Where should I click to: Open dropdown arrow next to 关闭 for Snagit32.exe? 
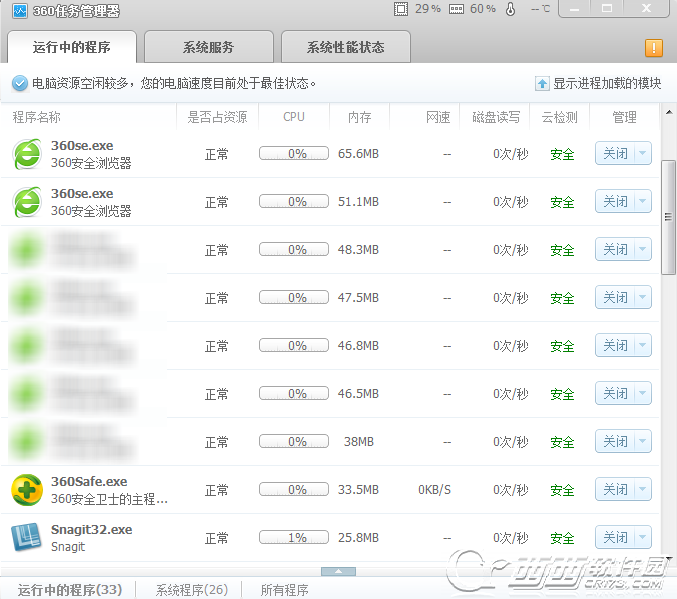(642, 537)
